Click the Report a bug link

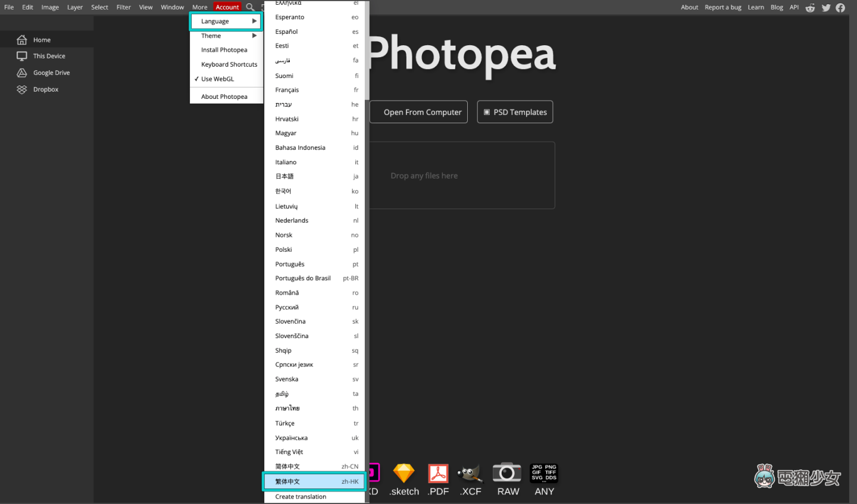click(x=722, y=7)
